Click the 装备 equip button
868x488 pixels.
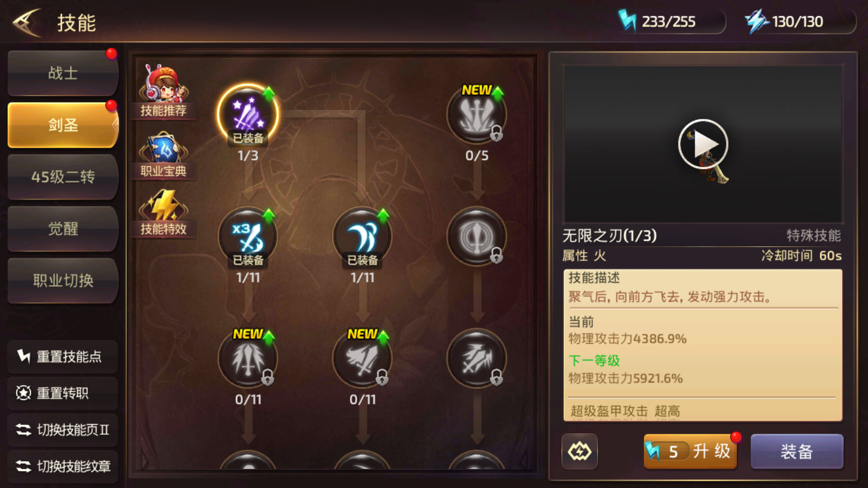point(797,451)
